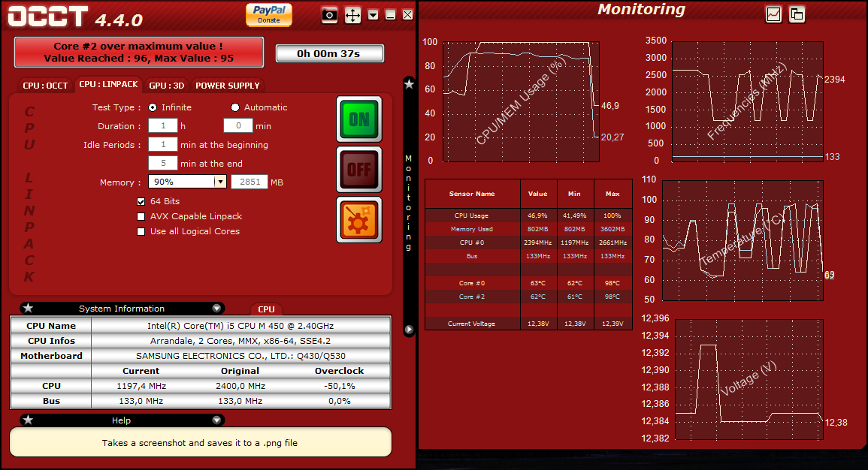Select the CPU Usage sensor row
The image size is (868, 470).
[528, 215]
